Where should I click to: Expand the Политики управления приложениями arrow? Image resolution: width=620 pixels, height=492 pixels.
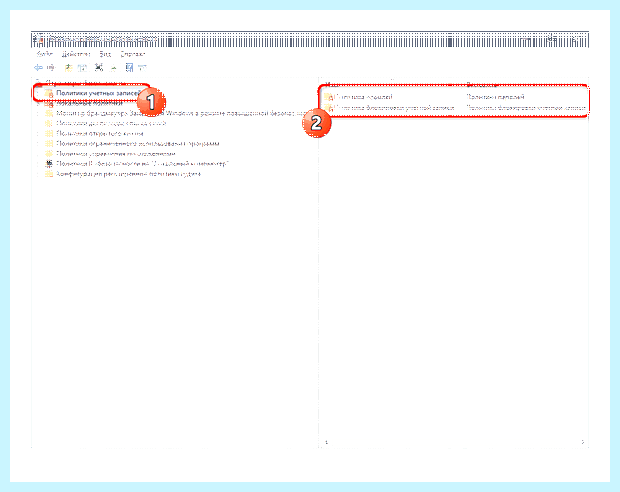[38, 154]
